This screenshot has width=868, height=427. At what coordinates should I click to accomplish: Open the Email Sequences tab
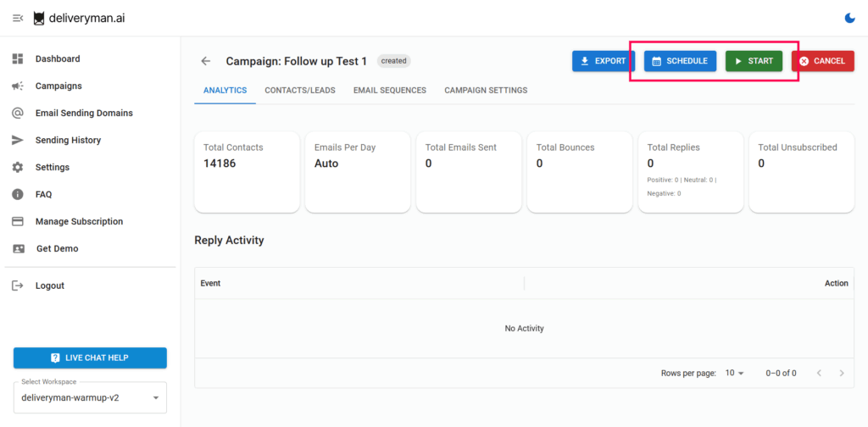tap(389, 90)
